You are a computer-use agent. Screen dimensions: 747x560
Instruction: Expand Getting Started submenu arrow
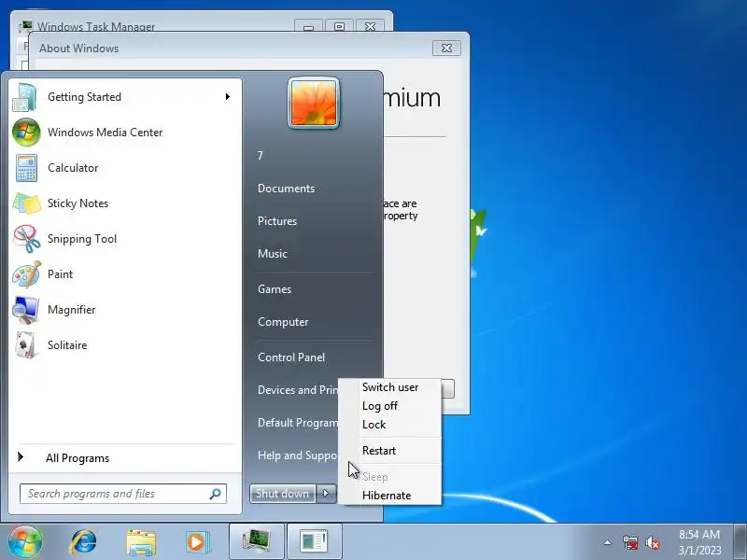(x=228, y=97)
